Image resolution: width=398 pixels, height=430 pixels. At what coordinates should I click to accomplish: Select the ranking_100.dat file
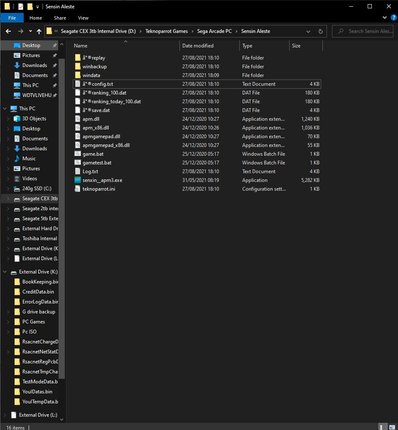(104, 93)
